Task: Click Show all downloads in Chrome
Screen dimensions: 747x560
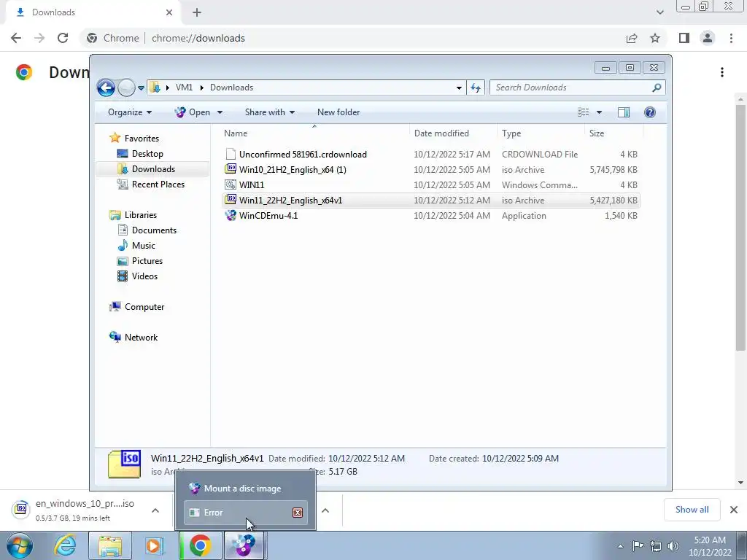Action: (692, 510)
